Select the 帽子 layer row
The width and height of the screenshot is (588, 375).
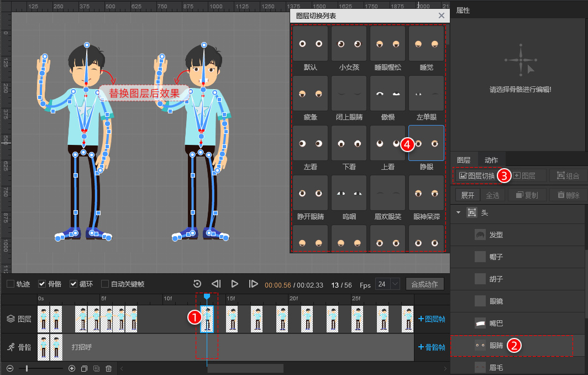coord(517,257)
